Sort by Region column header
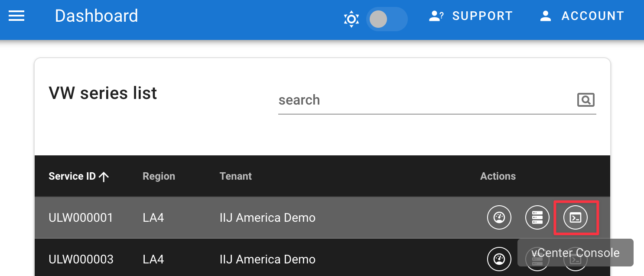Image resolution: width=644 pixels, height=276 pixels. 159,176
